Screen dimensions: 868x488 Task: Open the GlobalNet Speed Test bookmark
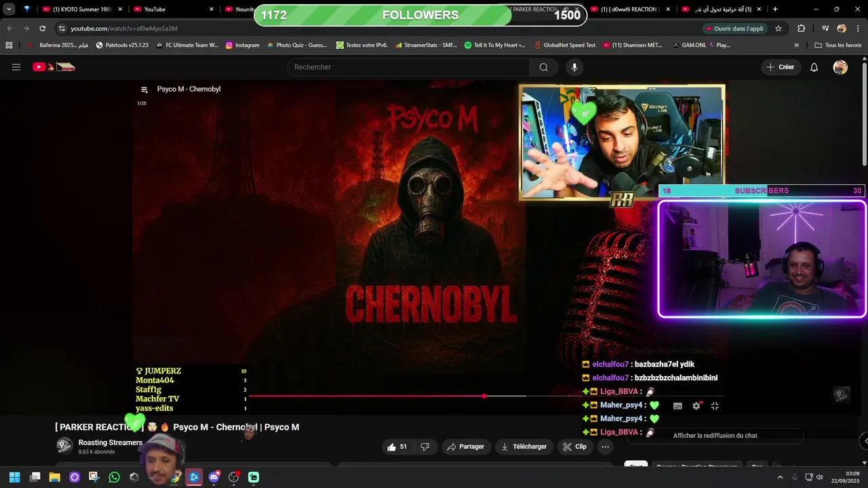565,45
